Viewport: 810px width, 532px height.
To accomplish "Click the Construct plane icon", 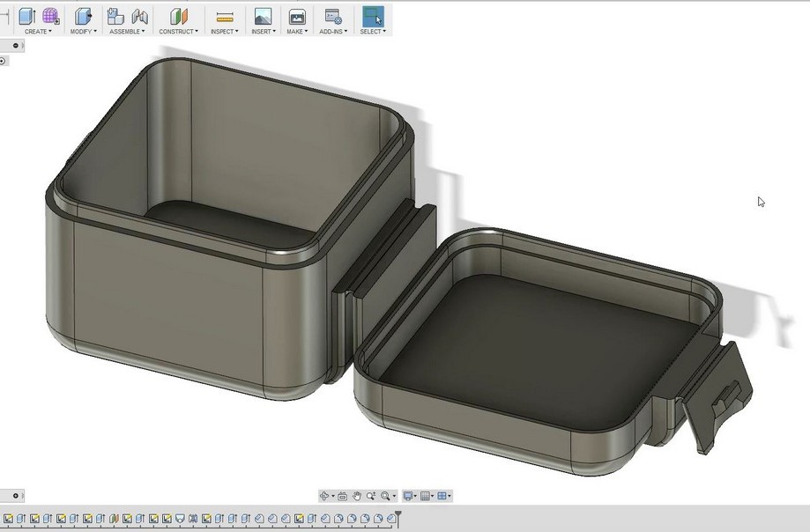I will click(177, 16).
